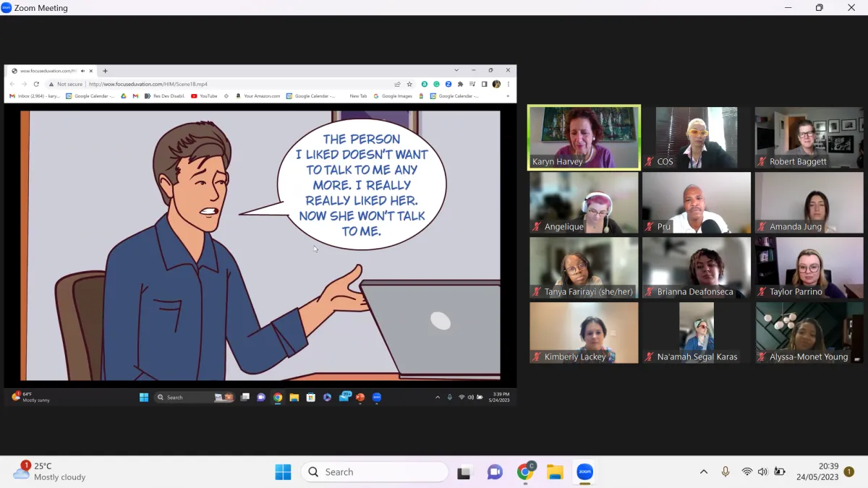Click Tanya Farirayi's muted microphone icon
The width and height of the screenshot is (868, 488).
pyautogui.click(x=537, y=292)
